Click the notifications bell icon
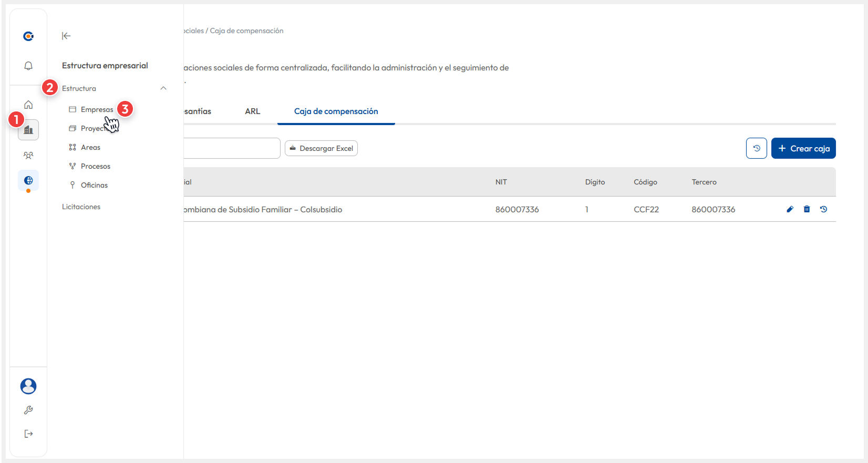Image resolution: width=868 pixels, height=463 pixels. click(x=28, y=66)
